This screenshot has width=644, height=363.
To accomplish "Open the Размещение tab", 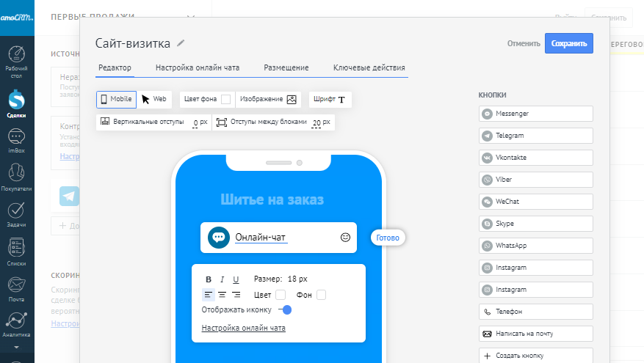I will point(286,68).
